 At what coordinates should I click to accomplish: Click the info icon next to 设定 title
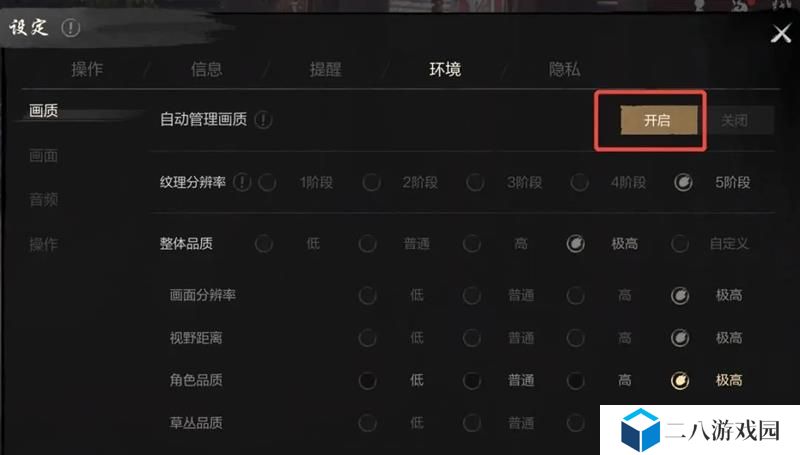click(70, 28)
